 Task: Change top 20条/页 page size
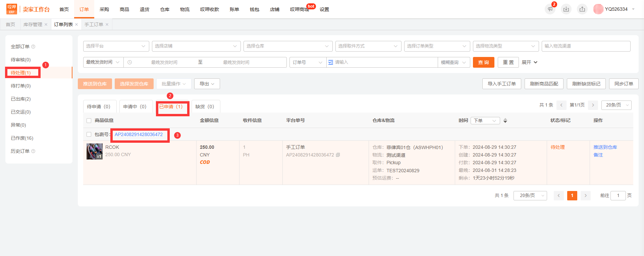pos(616,105)
